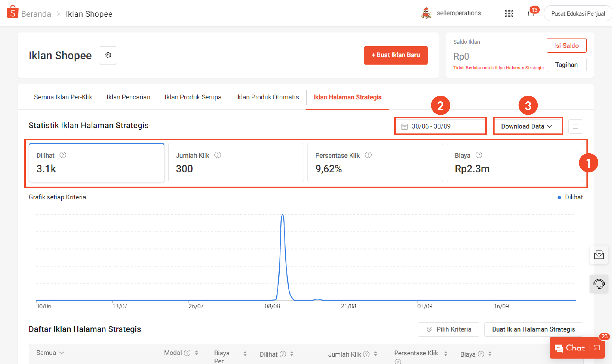Open help tooltip for Persentase Klik card
This screenshot has width=612, height=364.
pyautogui.click(x=368, y=155)
